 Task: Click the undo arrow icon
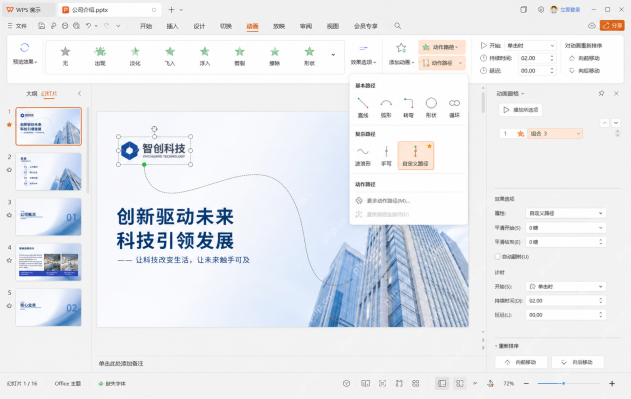pyautogui.click(x=88, y=26)
